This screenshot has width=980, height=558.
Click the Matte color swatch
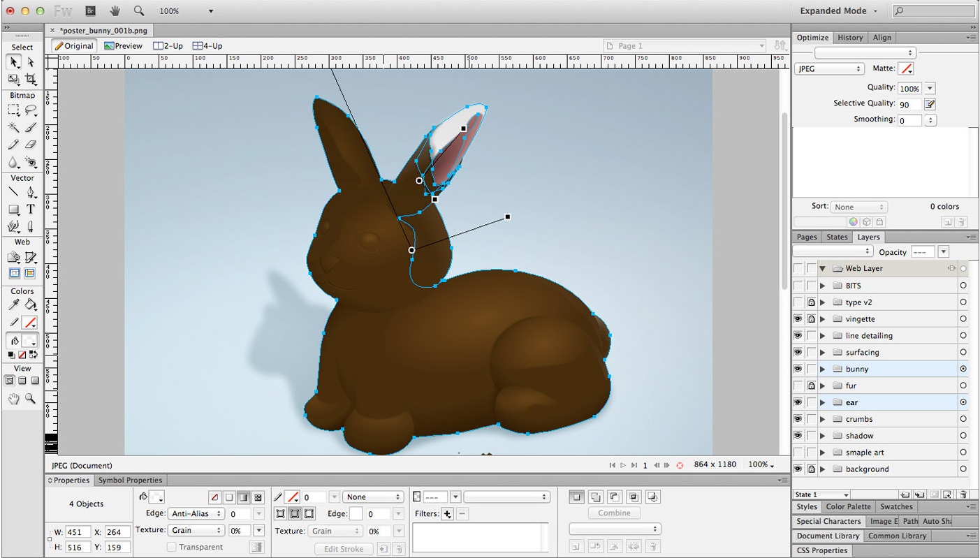pyautogui.click(x=906, y=69)
